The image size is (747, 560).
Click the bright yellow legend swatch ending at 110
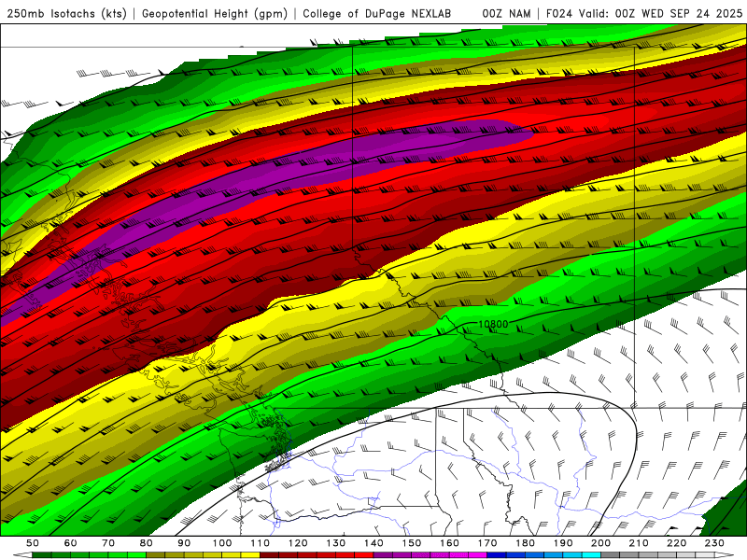(x=250, y=554)
